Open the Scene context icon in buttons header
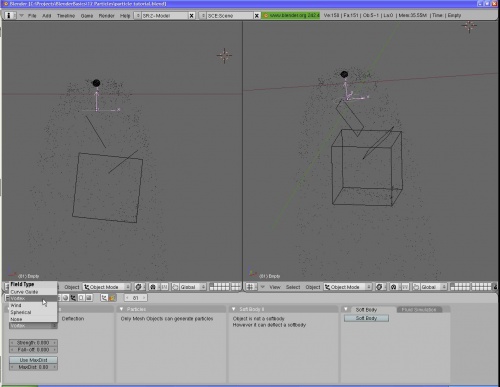Viewport: 500px width, 387px height. [x=89, y=298]
